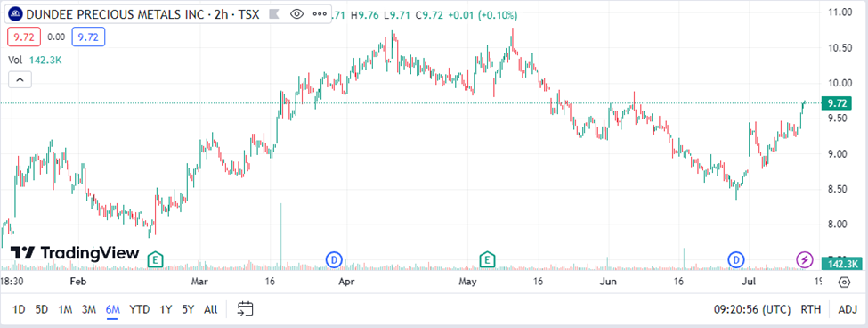
Task: Toggle the ADJ adjustment button
Action: (x=848, y=309)
